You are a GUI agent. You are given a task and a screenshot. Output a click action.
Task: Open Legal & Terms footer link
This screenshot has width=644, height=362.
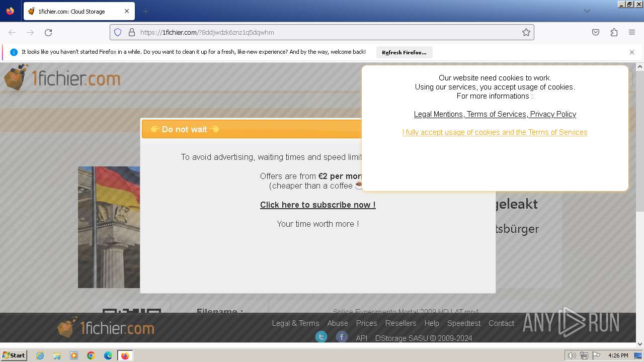(295, 323)
